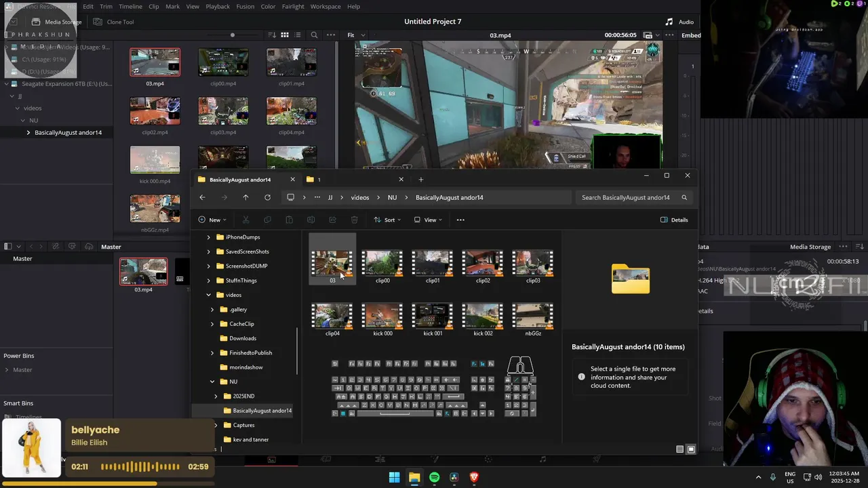Click the Delete trash icon in Explorer toolbar
This screenshot has height=488, width=868.
354,220
